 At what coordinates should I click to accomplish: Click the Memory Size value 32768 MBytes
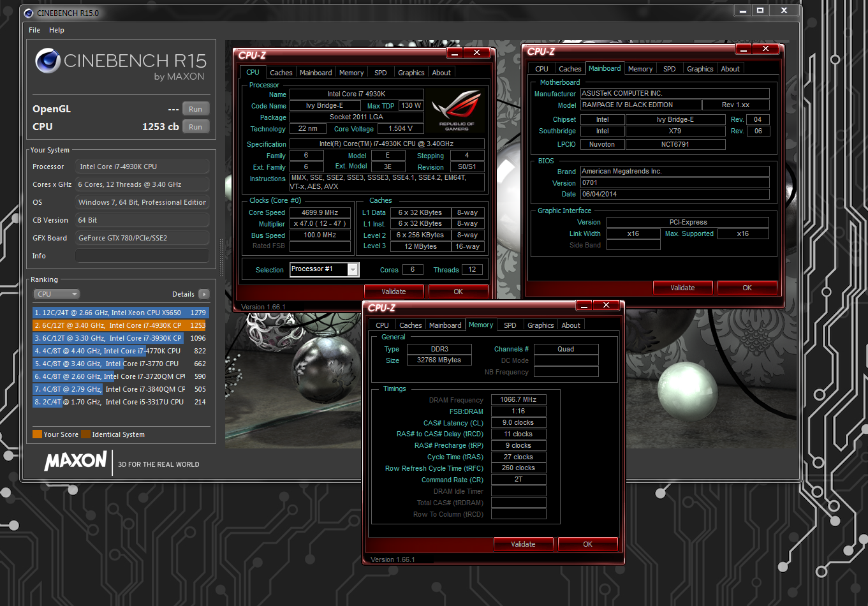(439, 360)
